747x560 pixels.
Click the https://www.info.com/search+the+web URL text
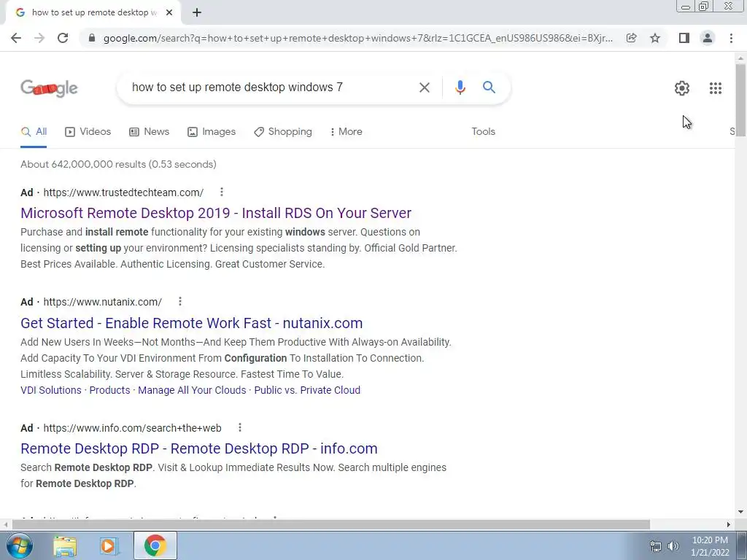pos(133,428)
